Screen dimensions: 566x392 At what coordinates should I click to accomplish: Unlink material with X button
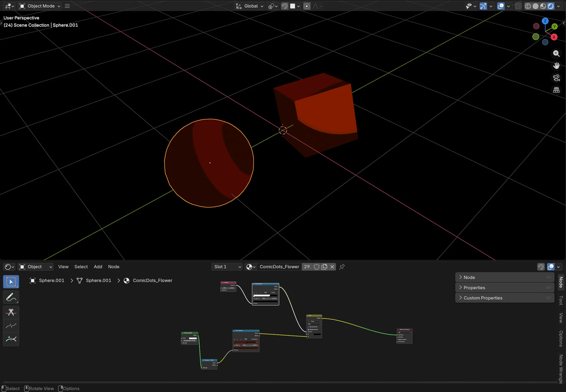coord(332,267)
